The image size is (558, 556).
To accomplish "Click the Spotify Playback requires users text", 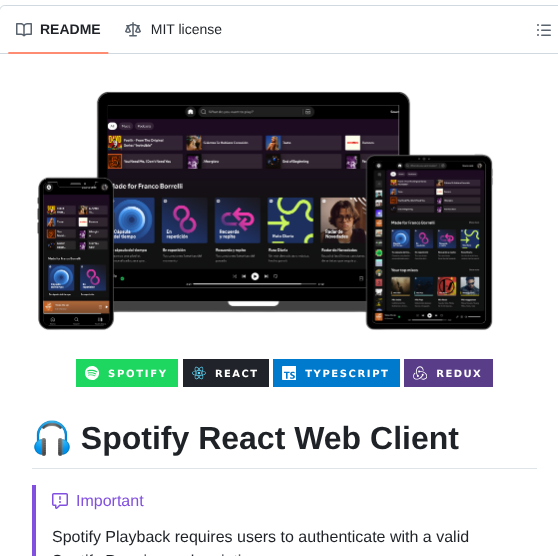I will click(260, 537).
